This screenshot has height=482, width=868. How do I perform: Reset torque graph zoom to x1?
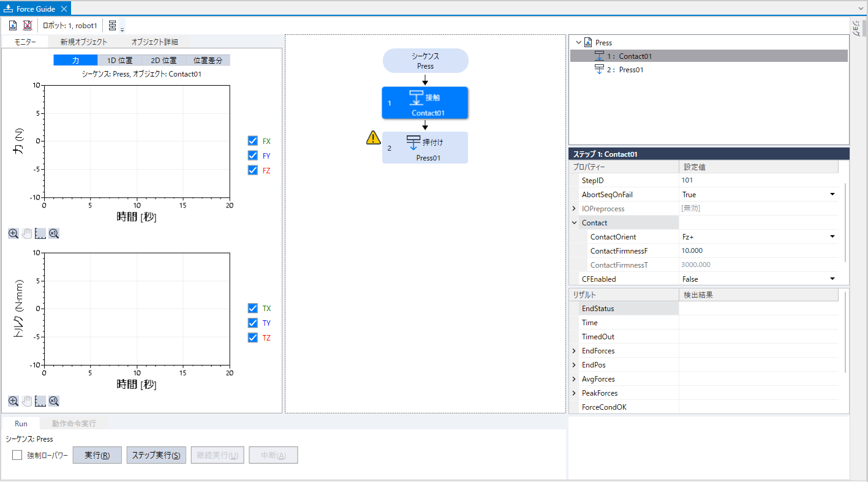pyautogui.click(x=54, y=401)
